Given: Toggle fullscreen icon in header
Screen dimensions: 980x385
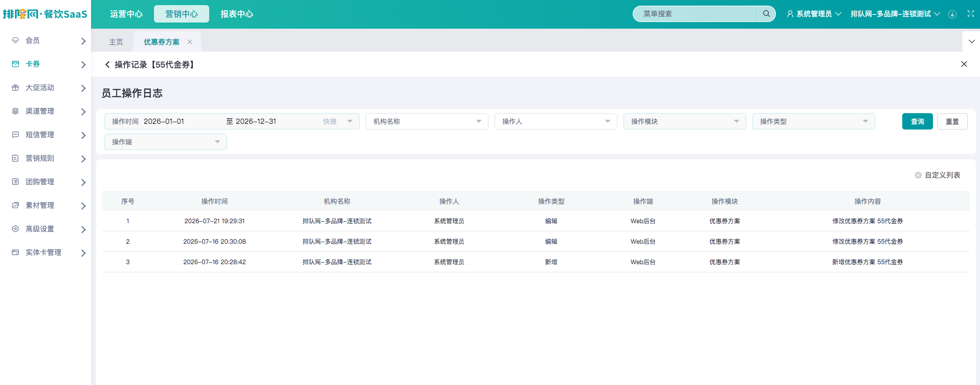Looking at the screenshot, I should (971, 14).
